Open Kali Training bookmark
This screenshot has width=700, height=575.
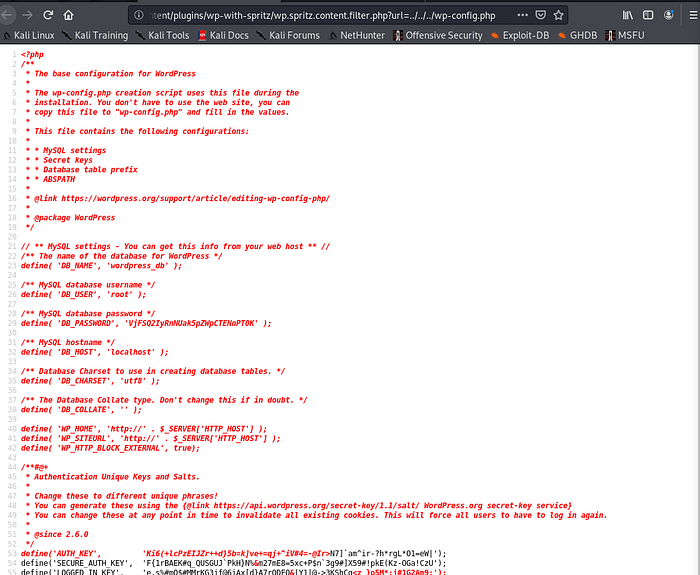[x=95, y=35]
